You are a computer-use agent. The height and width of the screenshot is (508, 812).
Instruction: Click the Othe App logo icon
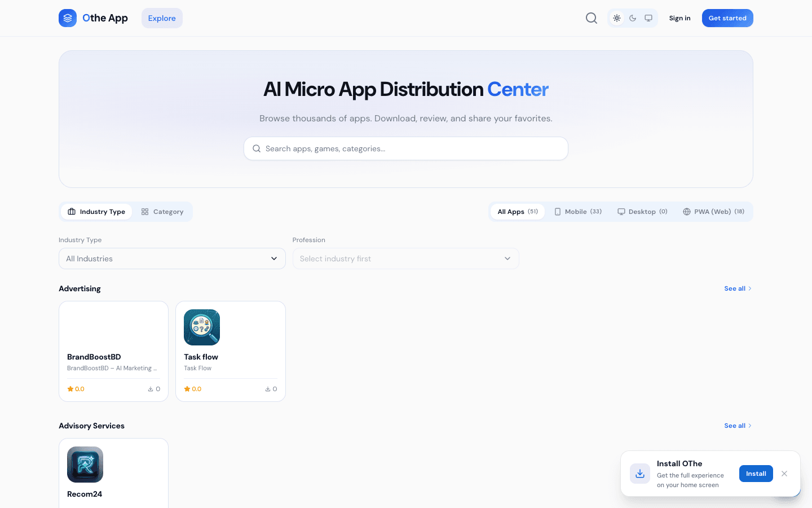pos(68,18)
